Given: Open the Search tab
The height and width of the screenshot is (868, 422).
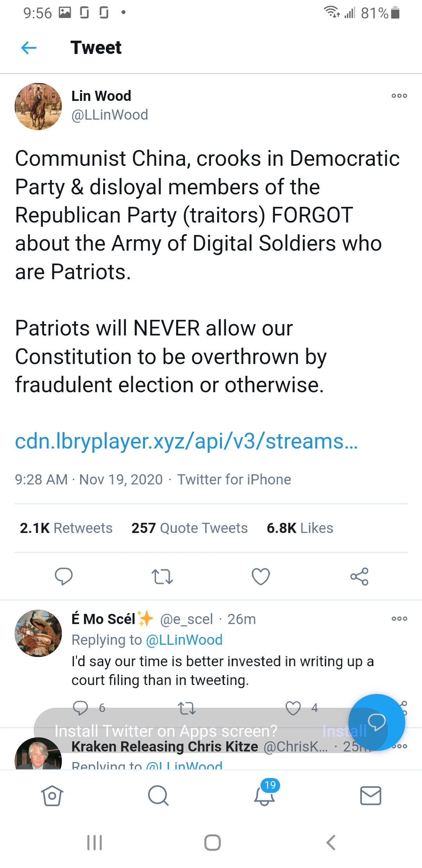Looking at the screenshot, I should [158, 796].
